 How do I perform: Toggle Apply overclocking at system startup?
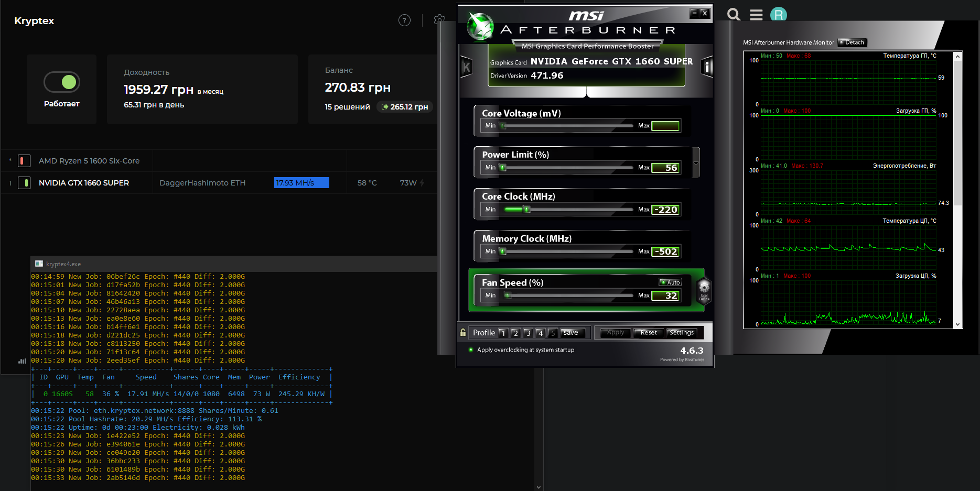tap(471, 350)
